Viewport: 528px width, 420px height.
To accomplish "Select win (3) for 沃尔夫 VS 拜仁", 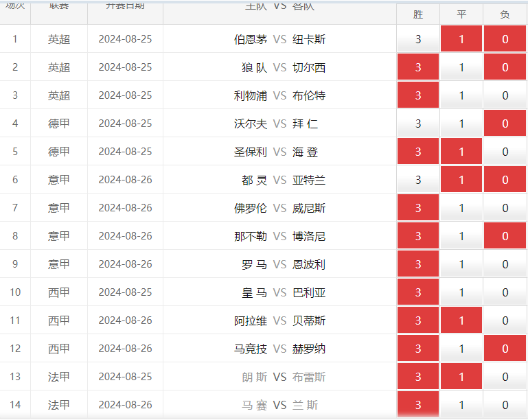I will pos(418,123).
